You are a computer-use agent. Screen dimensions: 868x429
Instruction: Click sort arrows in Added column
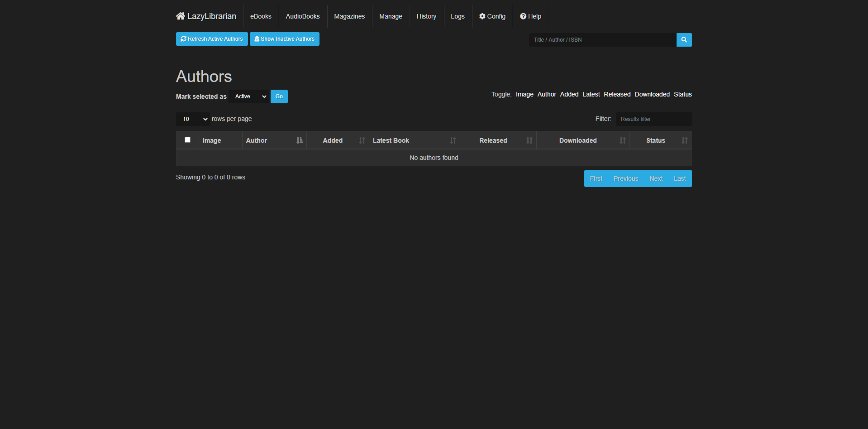point(362,140)
